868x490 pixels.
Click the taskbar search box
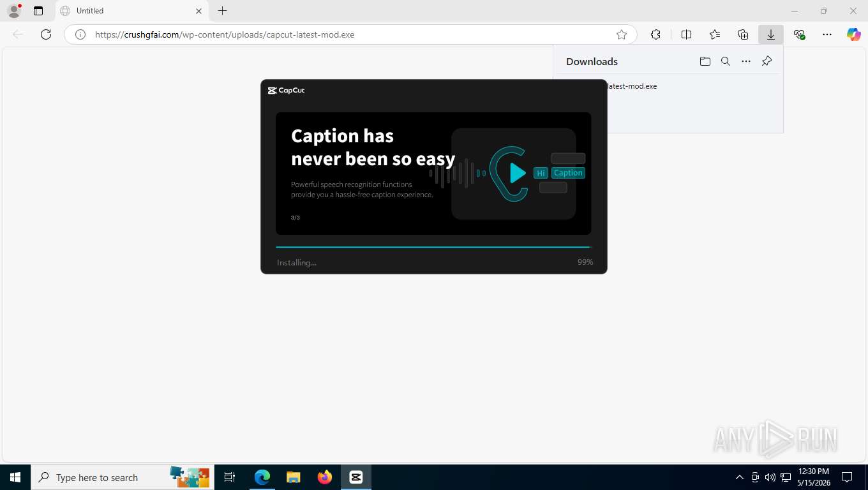[121, 477]
